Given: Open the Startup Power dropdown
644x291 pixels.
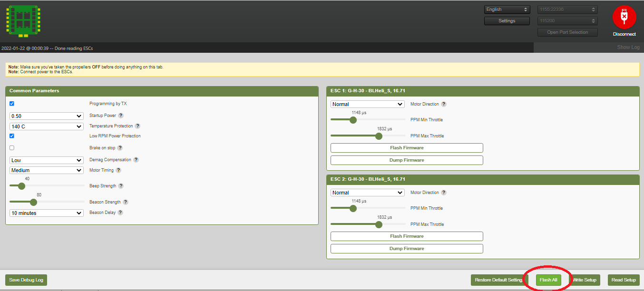Looking at the screenshot, I should 47,116.
